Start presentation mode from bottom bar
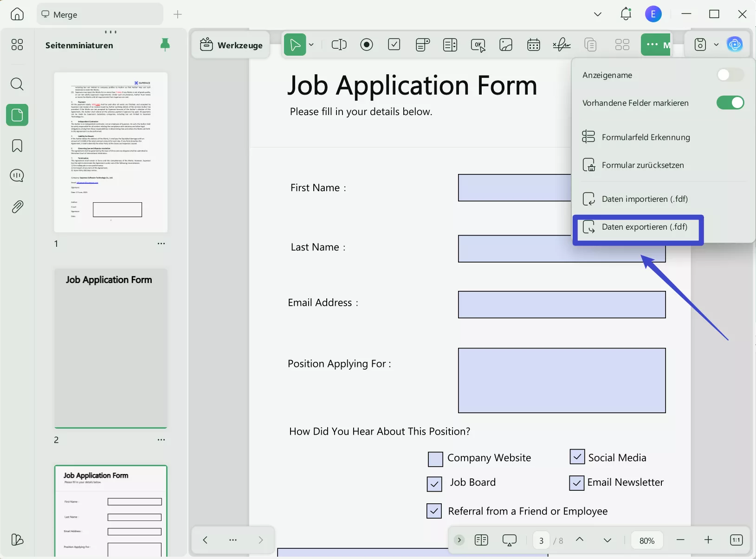Screen dimensions: 756x559 click(x=510, y=540)
